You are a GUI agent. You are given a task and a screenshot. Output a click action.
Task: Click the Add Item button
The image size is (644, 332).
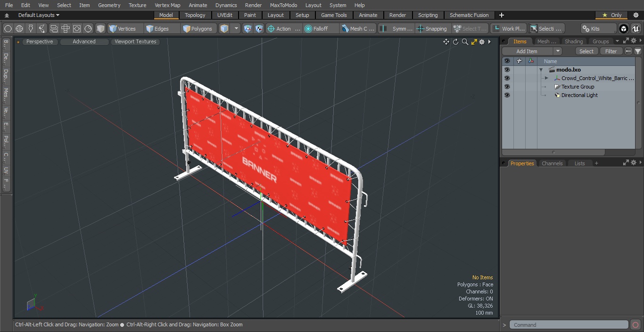(527, 51)
